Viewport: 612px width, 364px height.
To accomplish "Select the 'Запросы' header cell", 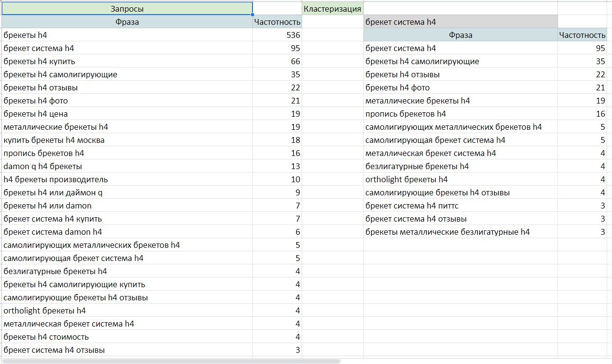I will pos(127,9).
